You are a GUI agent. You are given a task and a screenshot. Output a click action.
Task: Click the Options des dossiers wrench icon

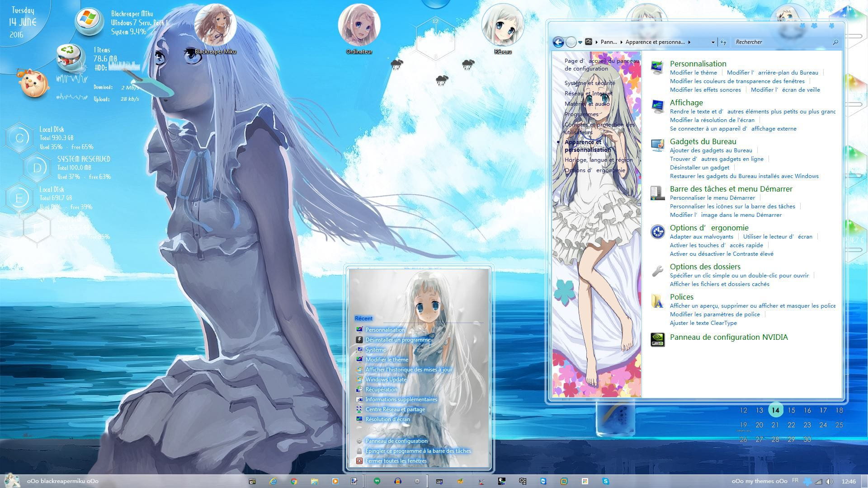[x=657, y=272]
